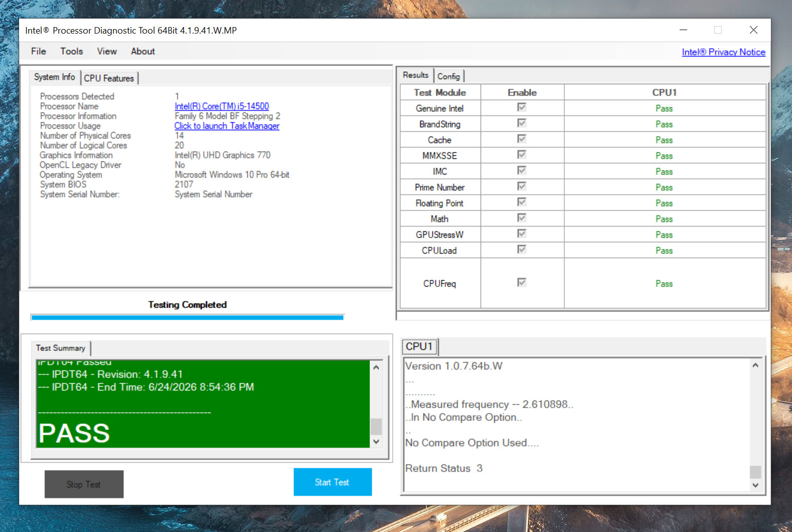Click the Return Status 3 line
This screenshot has width=792, height=532.
pyautogui.click(x=444, y=468)
